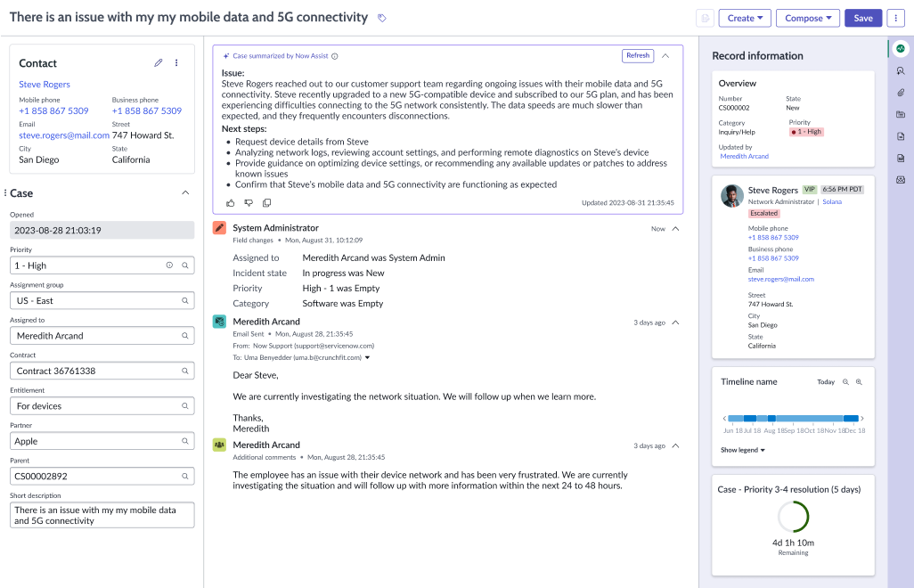Call the contact's Business phone number
914x588 pixels.
pos(147,110)
